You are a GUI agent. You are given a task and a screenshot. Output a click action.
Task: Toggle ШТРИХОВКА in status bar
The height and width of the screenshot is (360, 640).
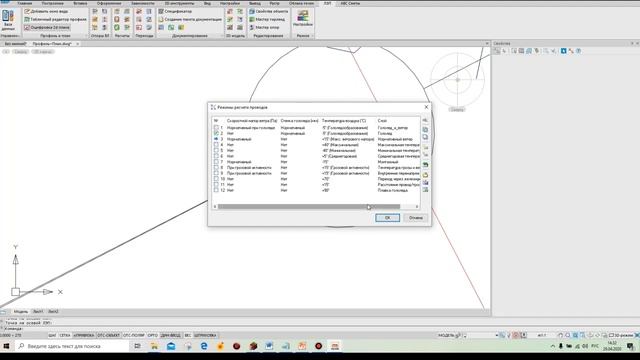[x=205, y=335]
